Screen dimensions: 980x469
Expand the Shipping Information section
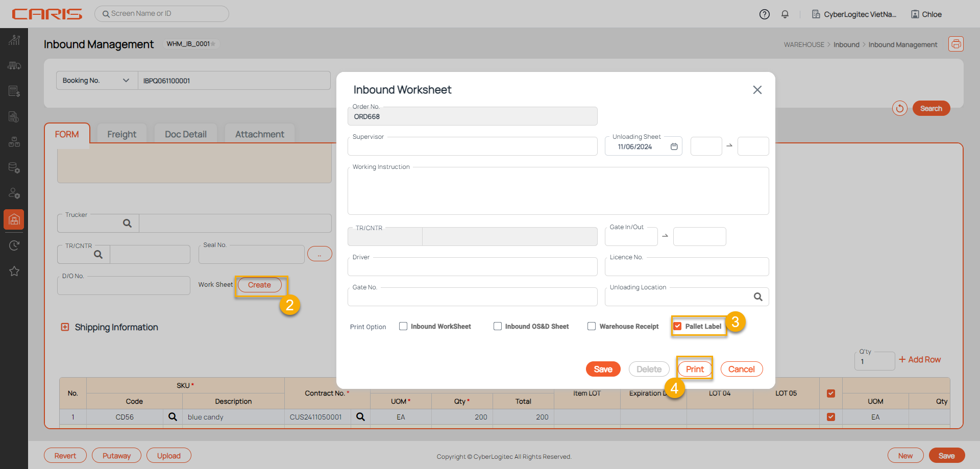[x=65, y=327]
